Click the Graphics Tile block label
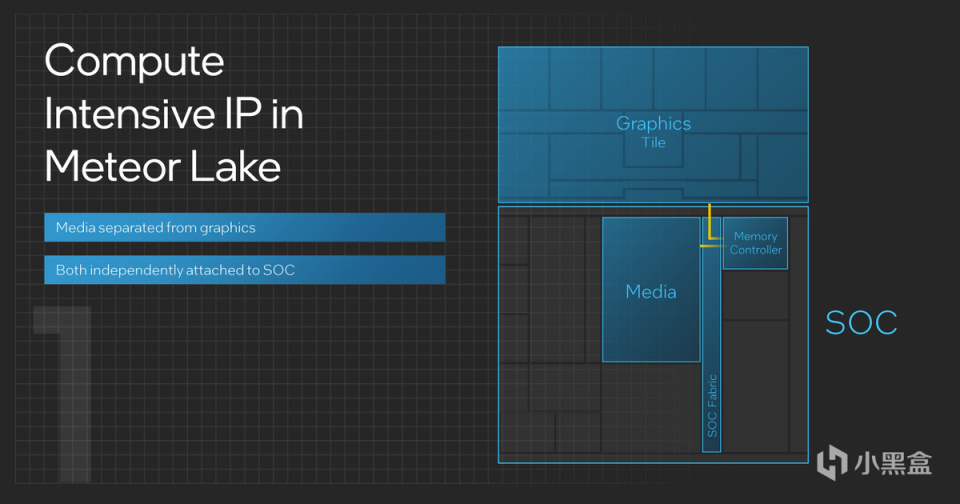The image size is (960, 504). 653,132
